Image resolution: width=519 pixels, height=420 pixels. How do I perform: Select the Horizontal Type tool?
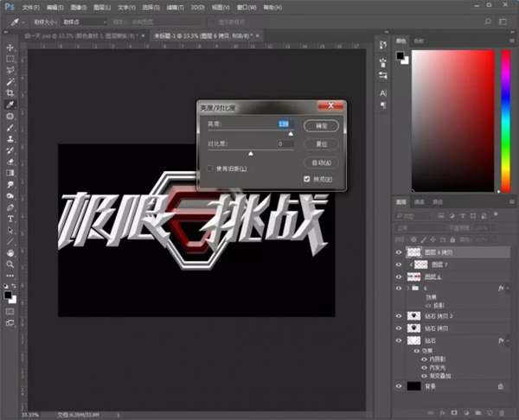[x=10, y=219]
